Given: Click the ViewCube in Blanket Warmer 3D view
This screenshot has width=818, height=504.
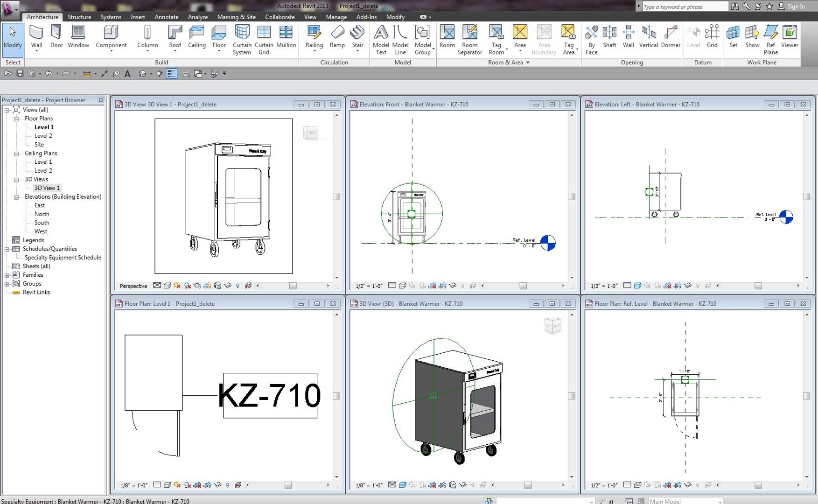Looking at the screenshot, I should pos(552,325).
